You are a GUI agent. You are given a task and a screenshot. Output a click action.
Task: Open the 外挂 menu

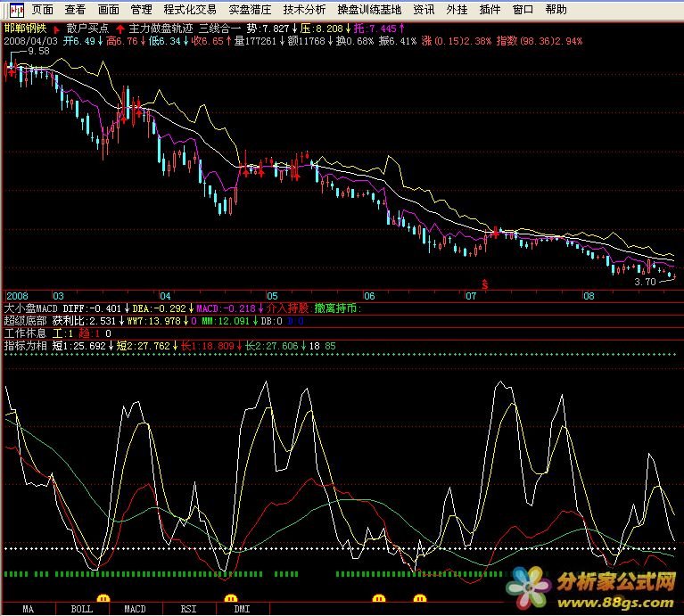coord(457,10)
